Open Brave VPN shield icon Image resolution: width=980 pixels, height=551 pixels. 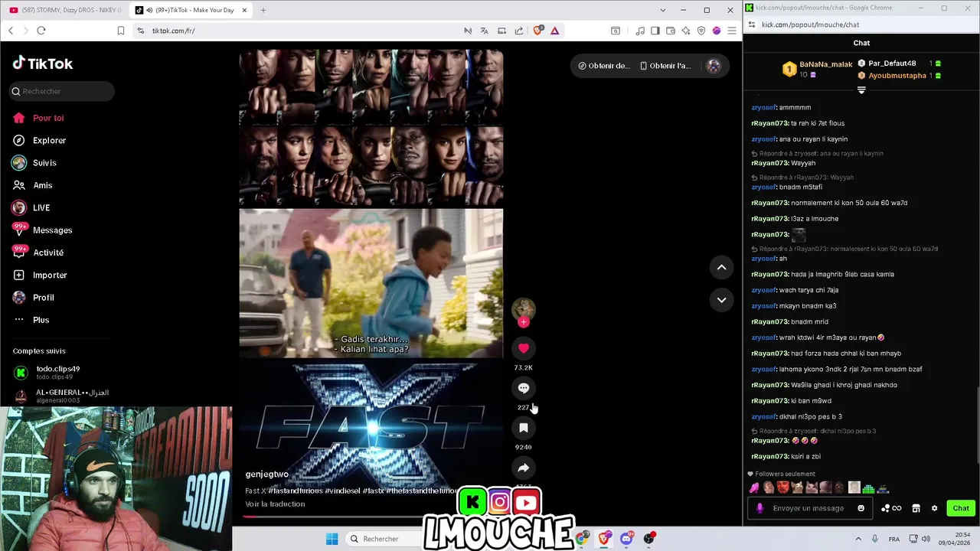[701, 31]
